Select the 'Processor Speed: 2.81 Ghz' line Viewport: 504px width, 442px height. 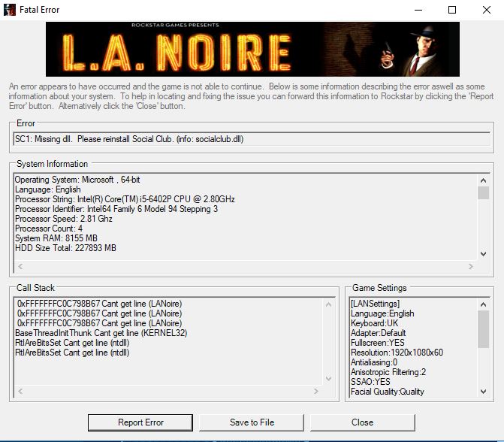click(64, 219)
